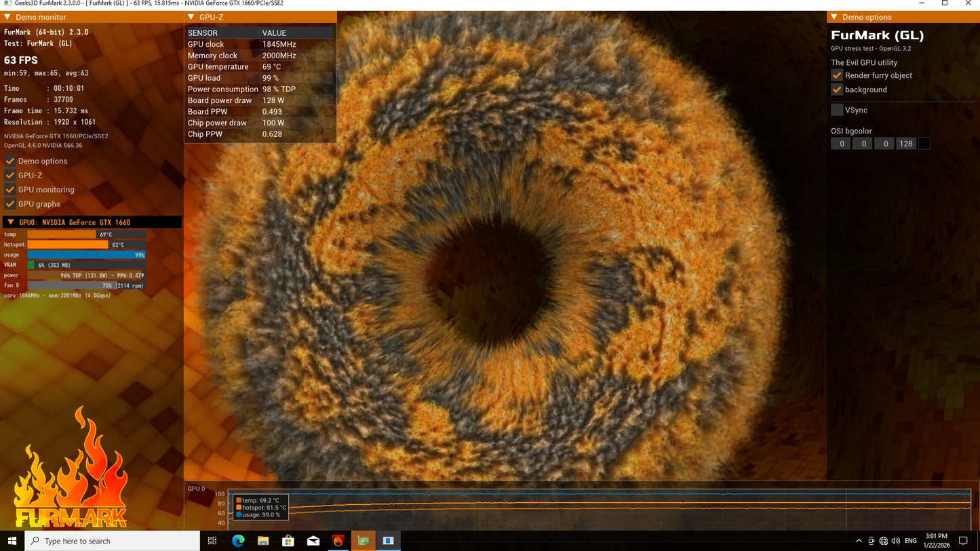Click the ENG language indicator
This screenshot has height=551, width=980.
tap(911, 541)
